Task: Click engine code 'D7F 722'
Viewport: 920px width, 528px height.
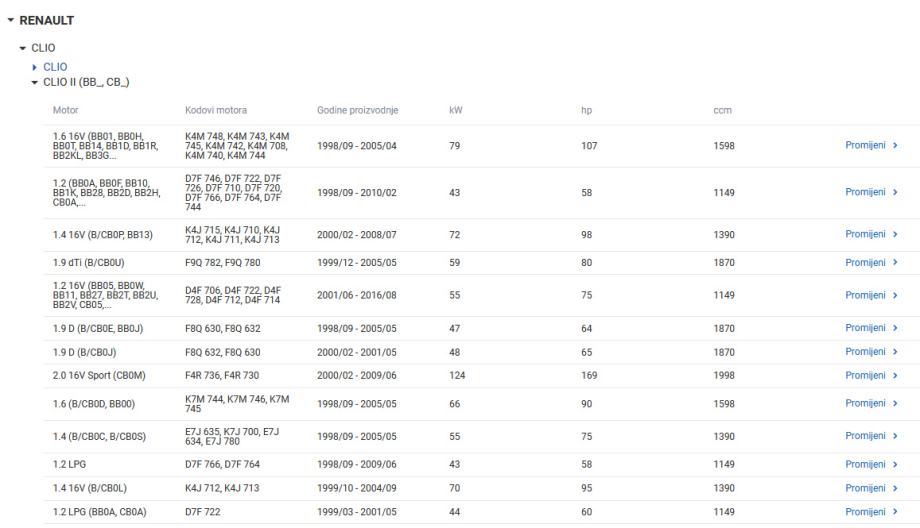Action: (202, 512)
